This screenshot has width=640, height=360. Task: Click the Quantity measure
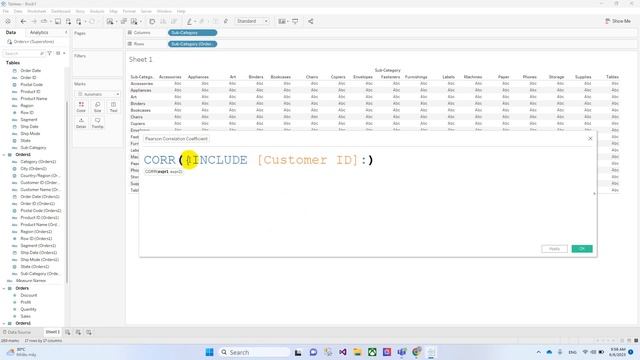click(x=29, y=309)
